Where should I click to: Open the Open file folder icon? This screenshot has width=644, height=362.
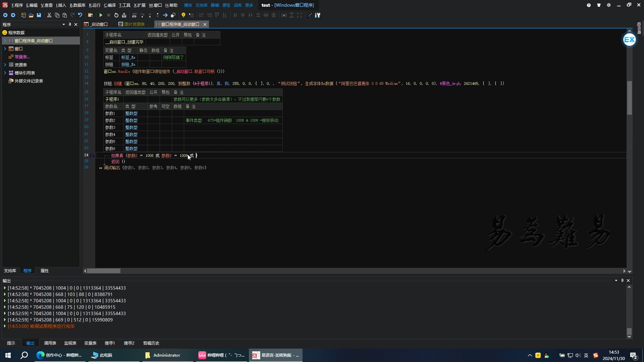tap(31, 15)
